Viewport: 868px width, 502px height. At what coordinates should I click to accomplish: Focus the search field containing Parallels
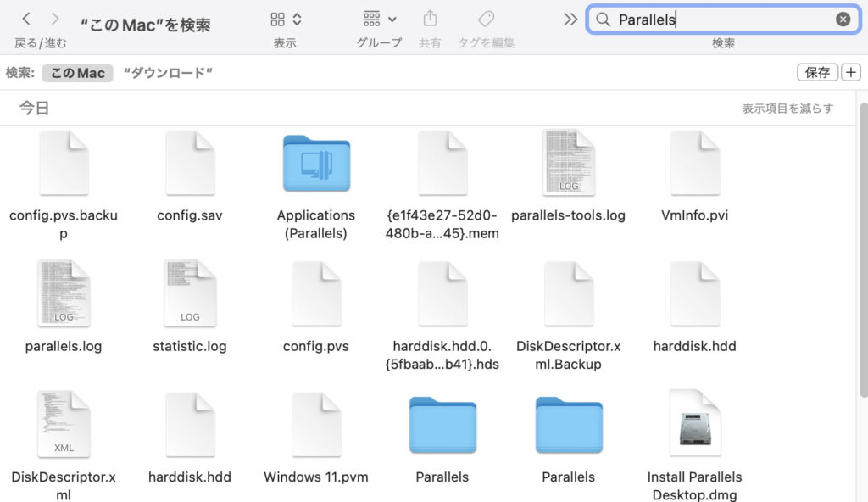point(723,20)
